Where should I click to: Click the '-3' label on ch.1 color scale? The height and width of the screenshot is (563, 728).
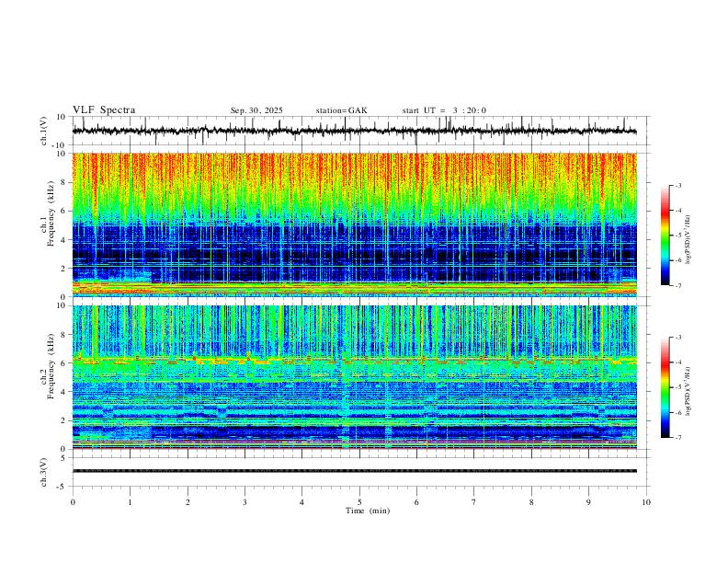[677, 185]
